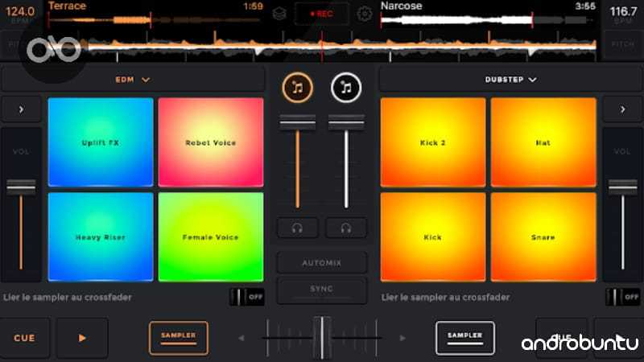Open EDM sample pack dropdown
Image resolution: width=644 pixels, height=362 pixels.
coord(132,80)
